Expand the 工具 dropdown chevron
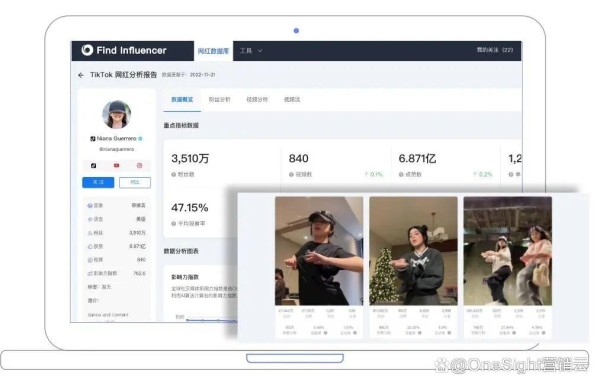Screen dimensions: 600x386 click(260, 50)
